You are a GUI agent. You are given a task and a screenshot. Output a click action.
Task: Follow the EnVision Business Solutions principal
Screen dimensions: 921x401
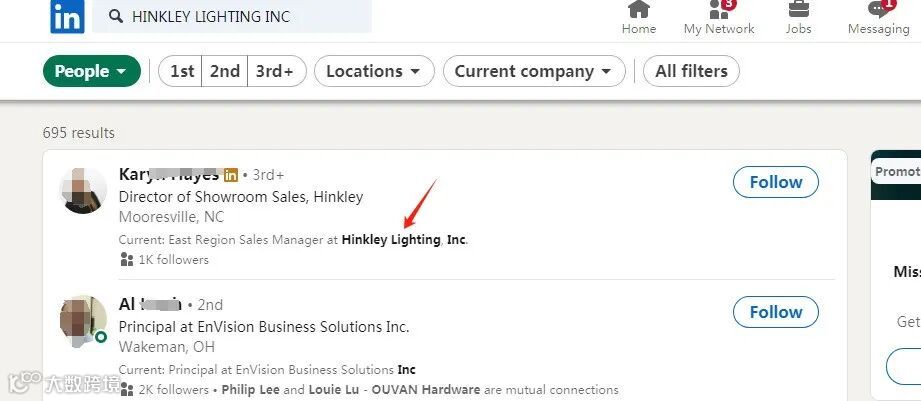tap(775, 312)
